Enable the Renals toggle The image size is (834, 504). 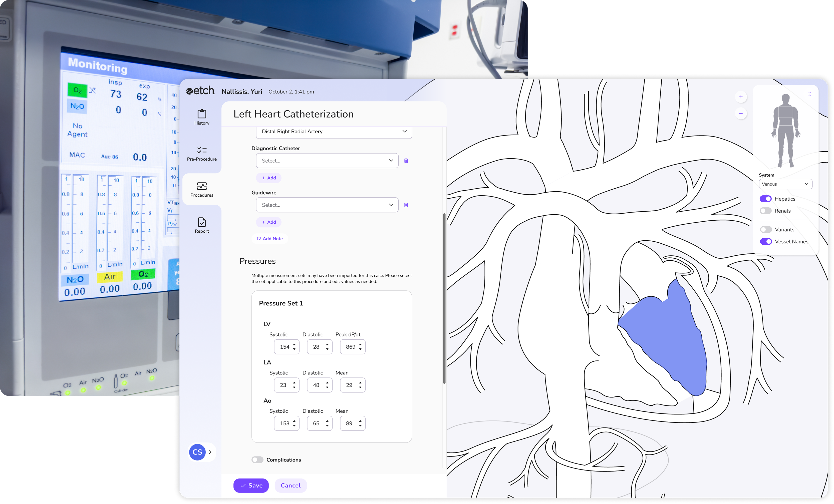765,211
